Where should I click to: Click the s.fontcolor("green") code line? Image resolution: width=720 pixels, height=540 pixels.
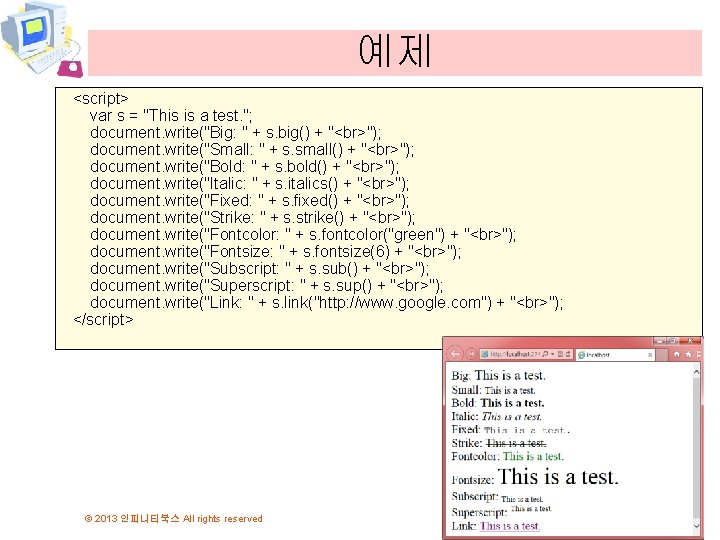[x=303, y=235]
